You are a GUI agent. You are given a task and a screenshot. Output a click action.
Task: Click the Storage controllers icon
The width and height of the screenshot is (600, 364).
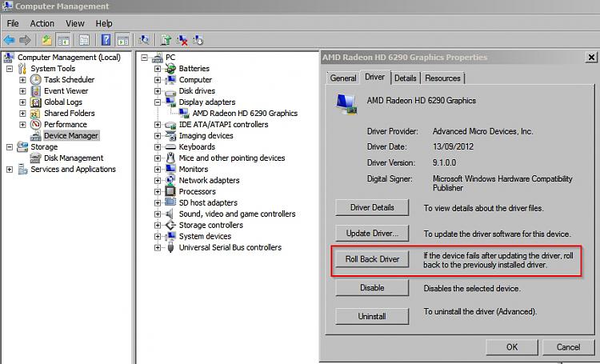click(x=170, y=225)
